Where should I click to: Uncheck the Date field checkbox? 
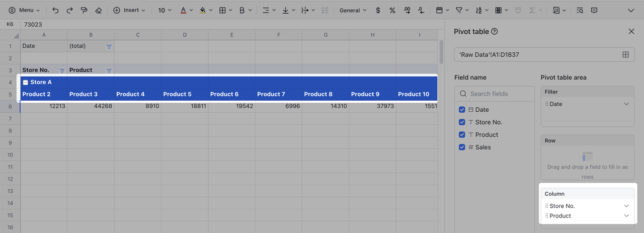(462, 110)
